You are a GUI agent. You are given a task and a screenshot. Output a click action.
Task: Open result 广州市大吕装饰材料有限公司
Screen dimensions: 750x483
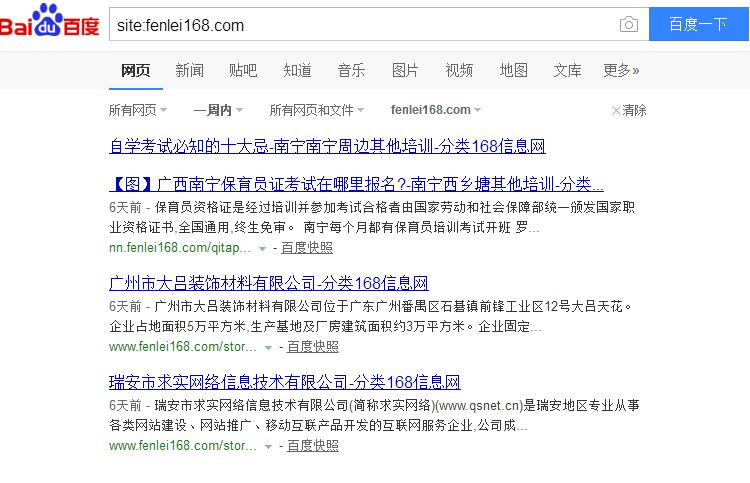point(269,283)
